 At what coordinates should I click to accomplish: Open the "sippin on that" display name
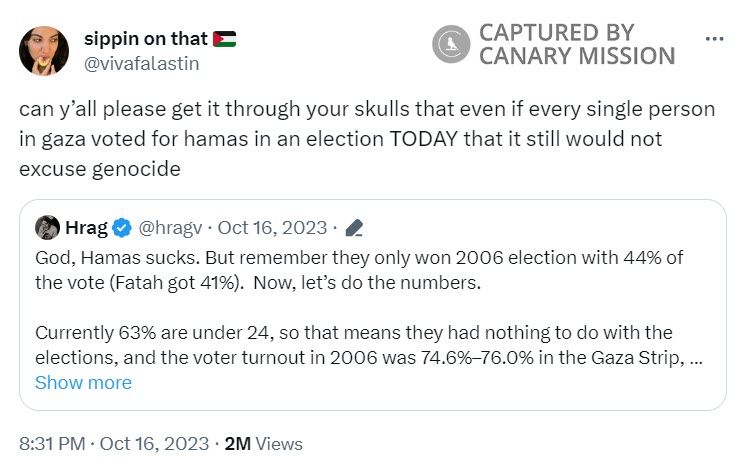point(146,40)
